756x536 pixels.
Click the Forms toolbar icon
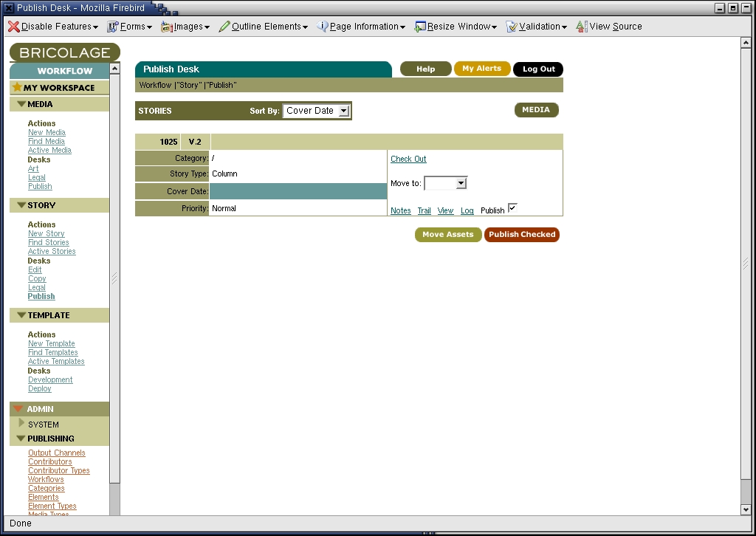click(x=113, y=27)
